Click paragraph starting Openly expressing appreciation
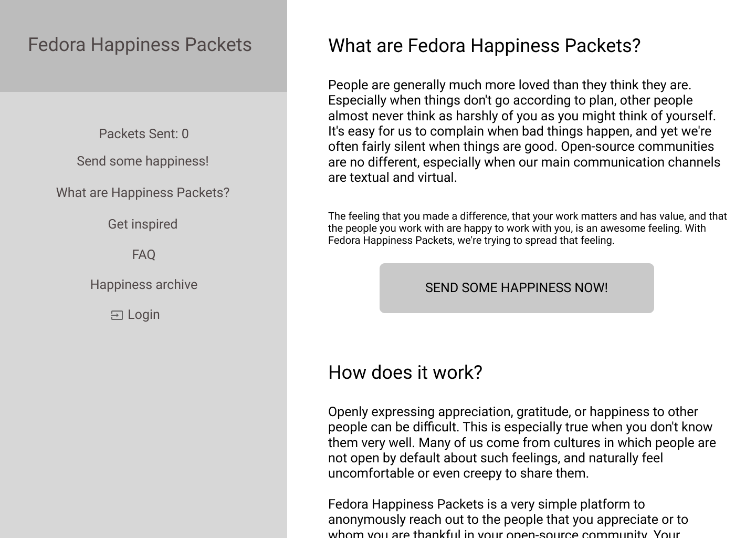The height and width of the screenshot is (538, 756). pyautogui.click(x=522, y=442)
